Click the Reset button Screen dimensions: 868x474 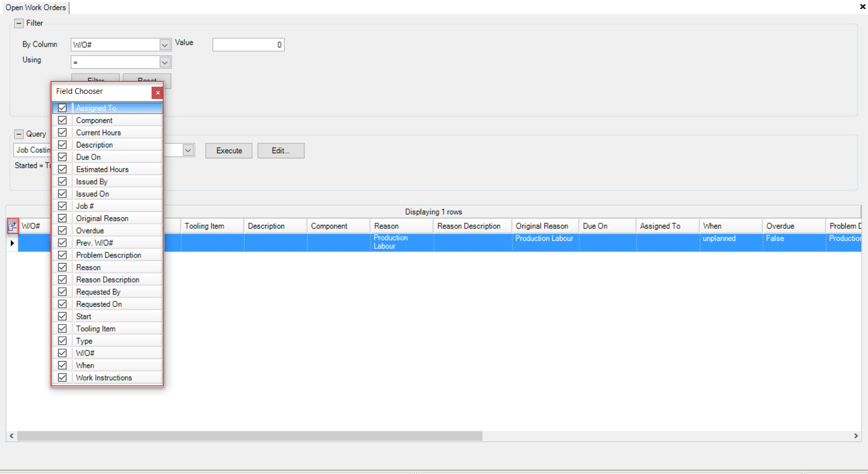coord(147,81)
